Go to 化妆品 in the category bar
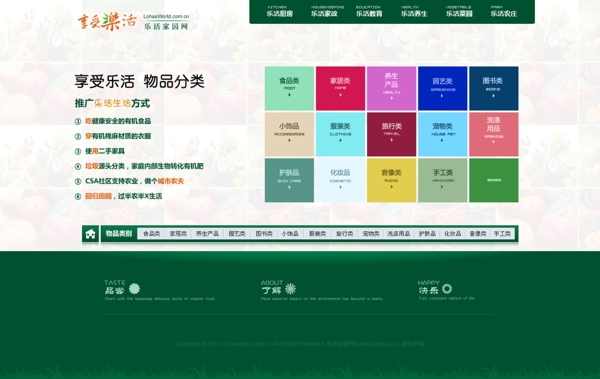600x379 pixels. point(453,234)
